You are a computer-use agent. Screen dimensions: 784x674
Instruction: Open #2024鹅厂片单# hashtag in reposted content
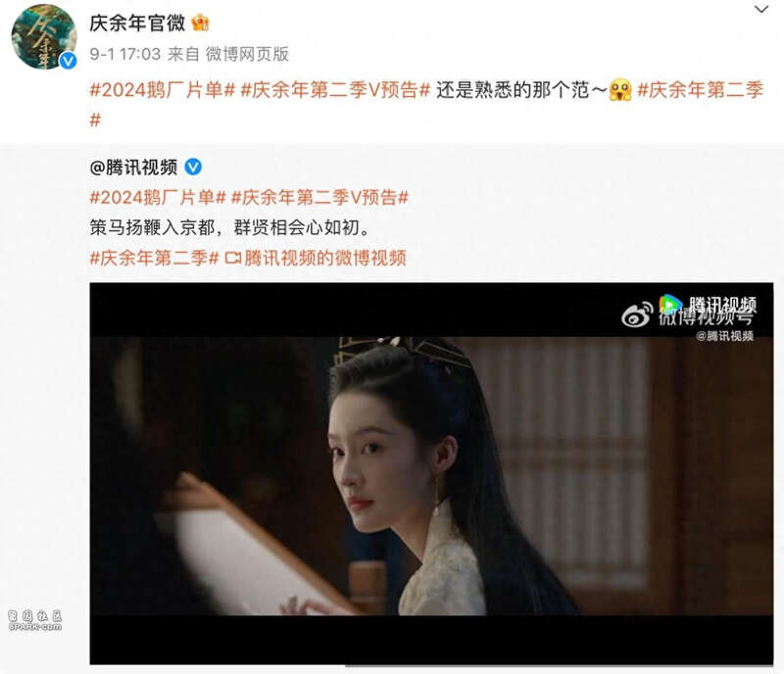click(x=158, y=198)
